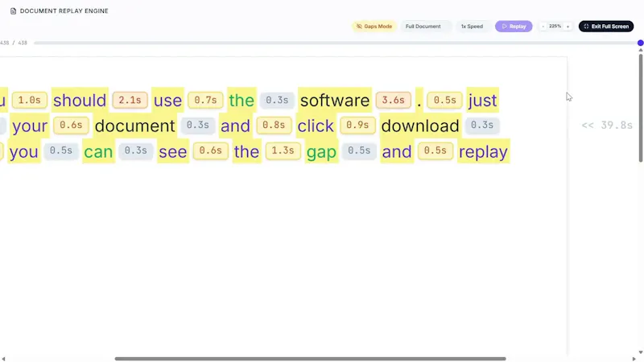The image size is (644, 362).
Task: Click the 1.3s gap badge
Action: pos(283,151)
